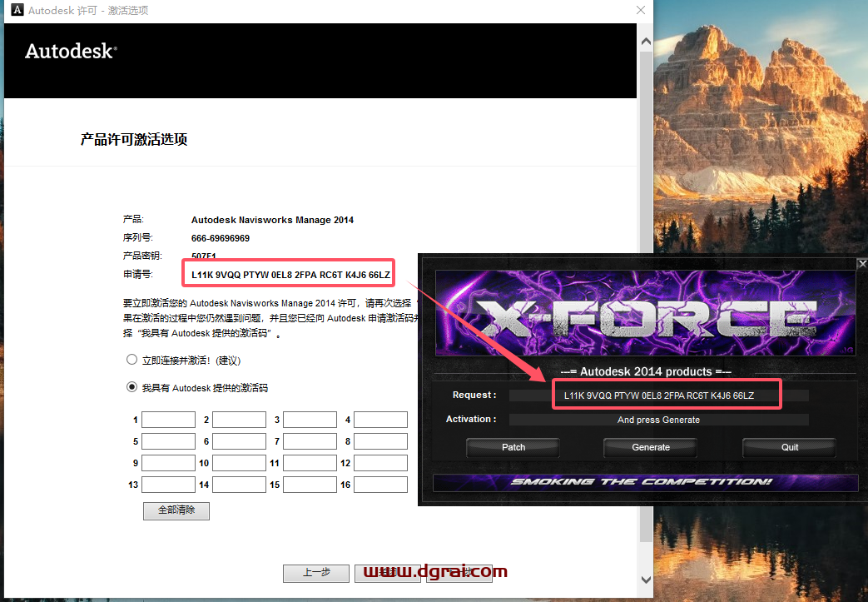Click activation code field 13
Screen dimensions: 868x602
tap(168, 484)
